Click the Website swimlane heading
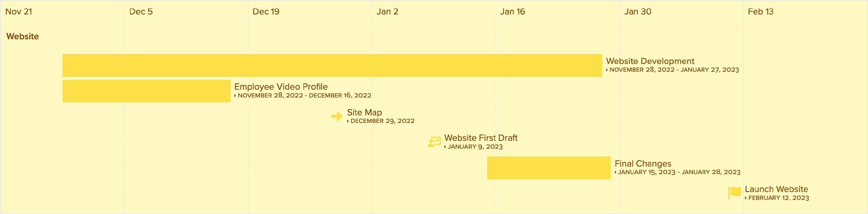This screenshot has width=868, height=214. [23, 36]
